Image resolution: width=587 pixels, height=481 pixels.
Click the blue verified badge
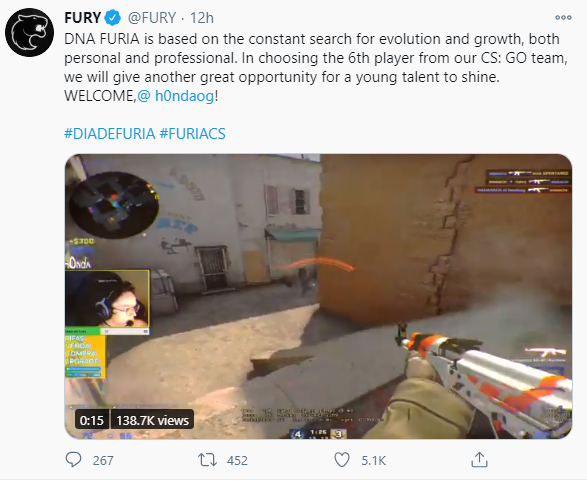[x=113, y=18]
